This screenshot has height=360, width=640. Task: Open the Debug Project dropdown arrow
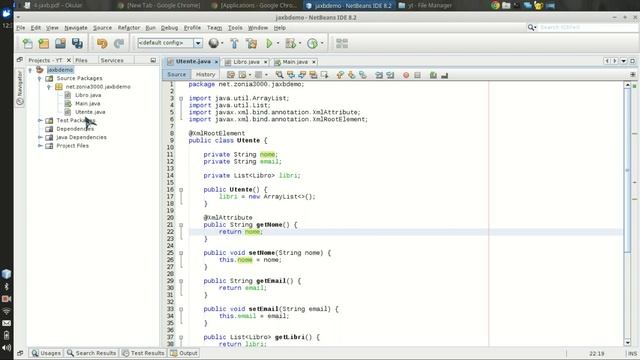300,43
